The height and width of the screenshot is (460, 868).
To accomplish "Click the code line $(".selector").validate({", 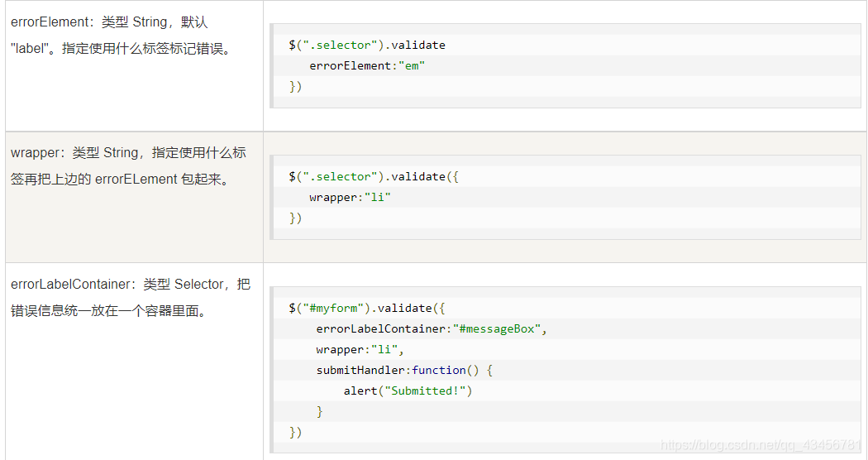I will pos(374,177).
